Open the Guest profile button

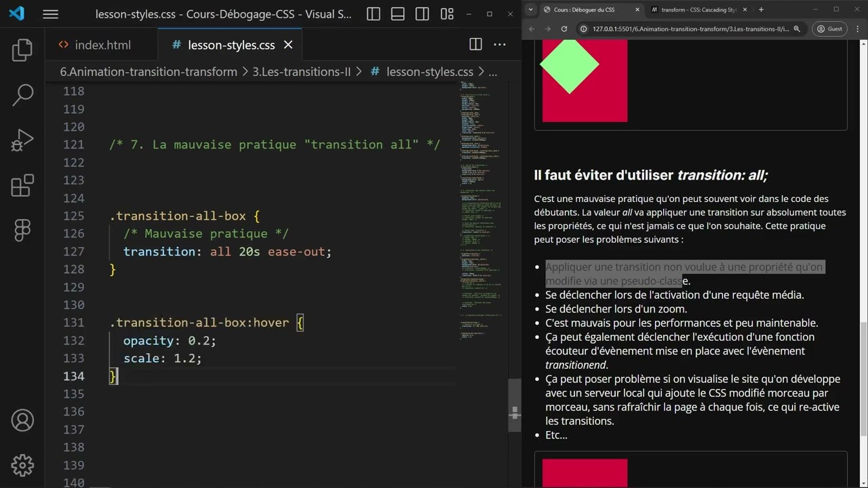(x=829, y=28)
